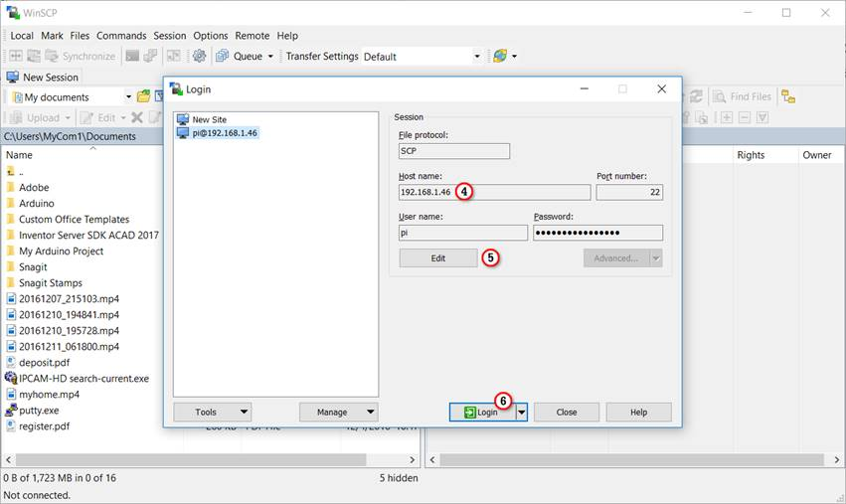Click the Port number field
This screenshot has height=504, width=846.
629,192
